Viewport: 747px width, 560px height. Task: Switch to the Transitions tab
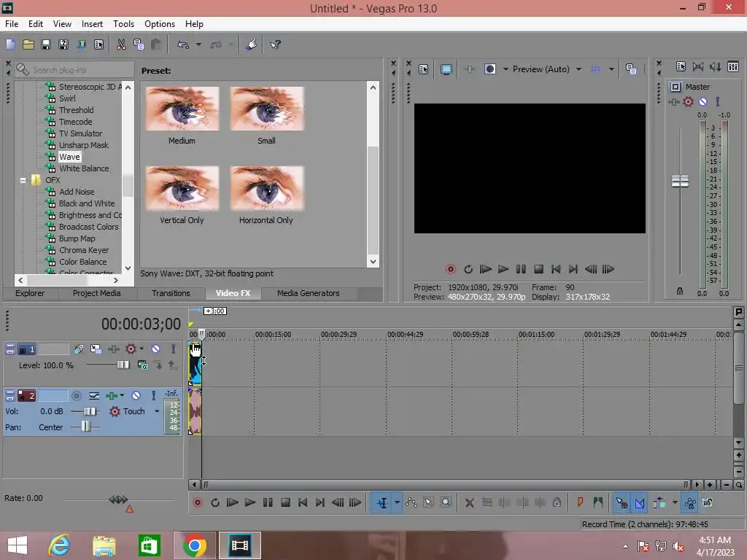(171, 293)
